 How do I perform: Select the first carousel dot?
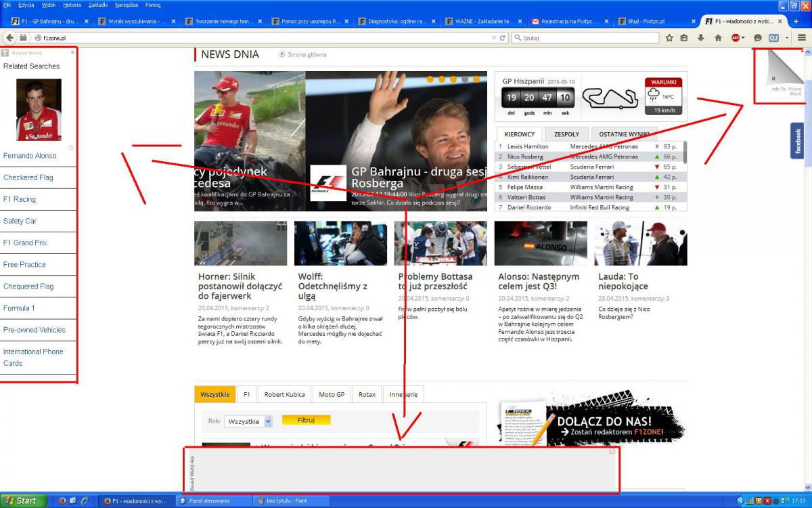coord(430,79)
